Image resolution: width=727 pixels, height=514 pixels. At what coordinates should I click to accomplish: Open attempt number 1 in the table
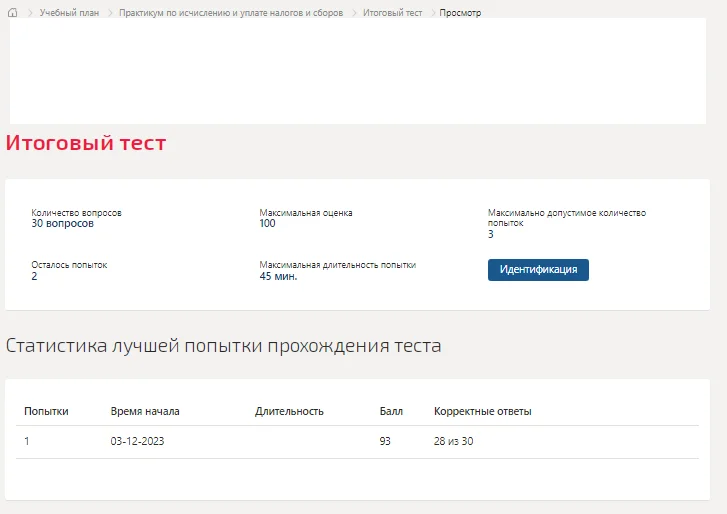(x=27, y=441)
